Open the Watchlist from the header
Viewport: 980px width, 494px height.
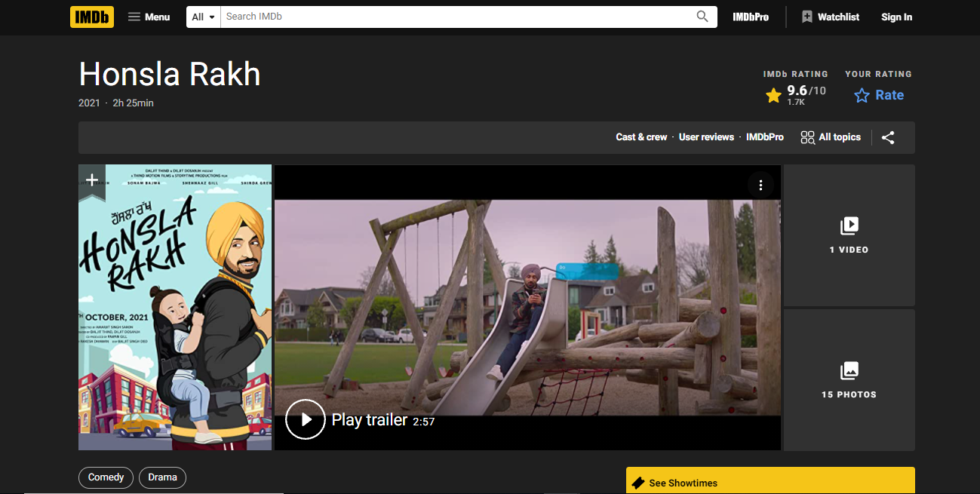pos(830,17)
